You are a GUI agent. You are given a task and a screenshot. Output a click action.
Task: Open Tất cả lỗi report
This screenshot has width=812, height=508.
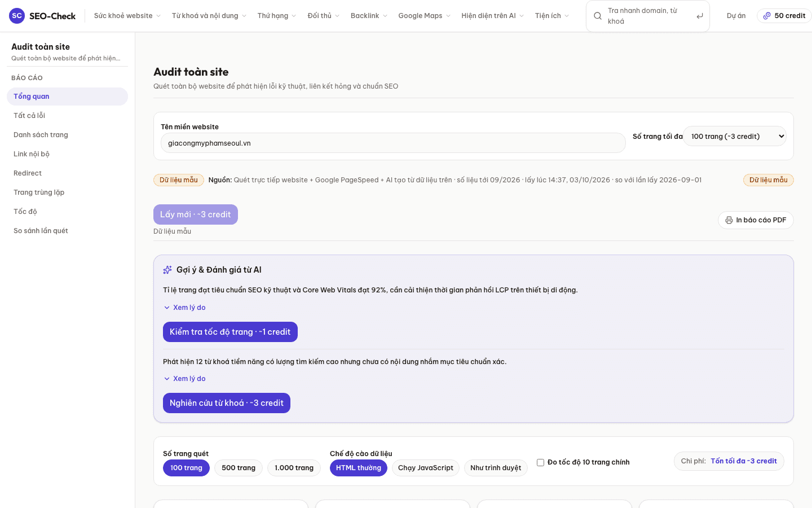tap(67, 116)
